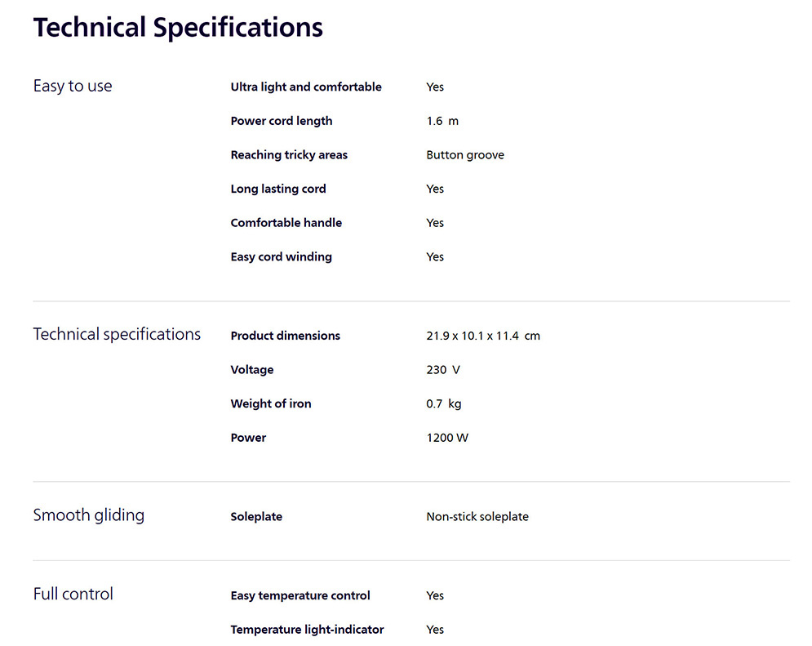Click the 1.6 m cord length value
Screen dimensions: 812x646
coord(442,121)
